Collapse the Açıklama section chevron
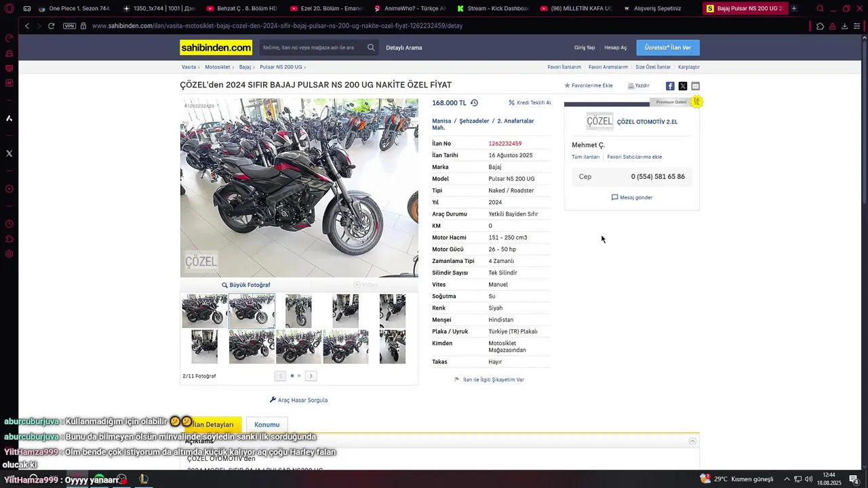The height and width of the screenshot is (488, 868). (692, 441)
